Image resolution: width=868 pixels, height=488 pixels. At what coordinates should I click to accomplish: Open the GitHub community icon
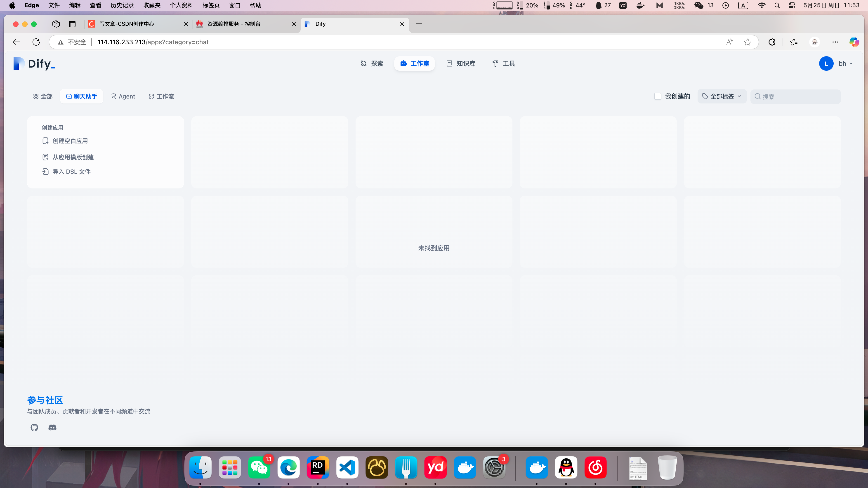coord(34,427)
